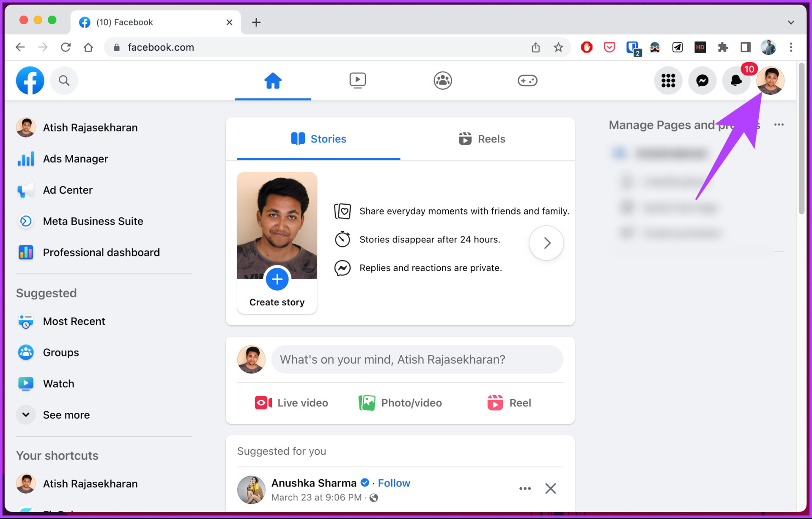
Task: Follow Anushka Sharma
Action: (394, 483)
